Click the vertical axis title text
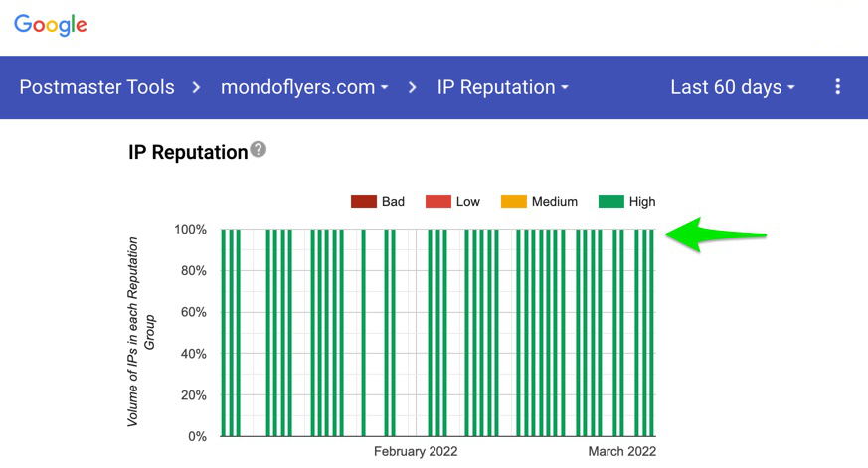Screen dimensions: 868x468 pos(140,332)
